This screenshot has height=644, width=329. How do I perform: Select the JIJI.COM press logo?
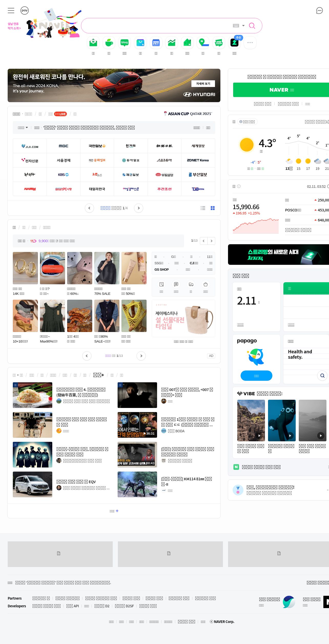pos(30,146)
